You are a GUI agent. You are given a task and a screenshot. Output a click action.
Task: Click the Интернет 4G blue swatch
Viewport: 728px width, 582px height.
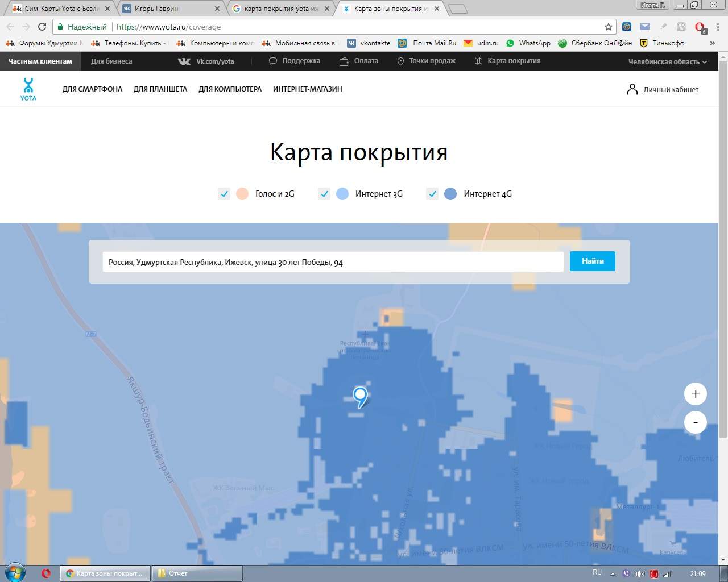coord(450,194)
